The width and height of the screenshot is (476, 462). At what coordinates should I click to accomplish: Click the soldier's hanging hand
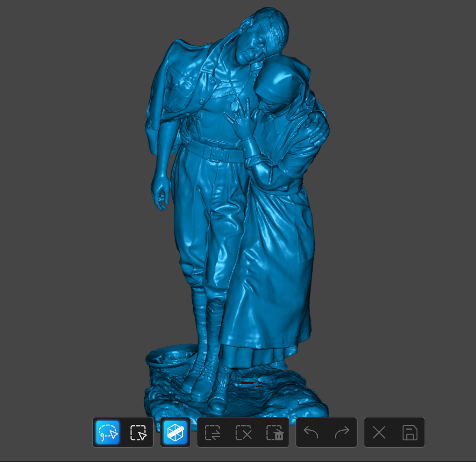click(161, 192)
